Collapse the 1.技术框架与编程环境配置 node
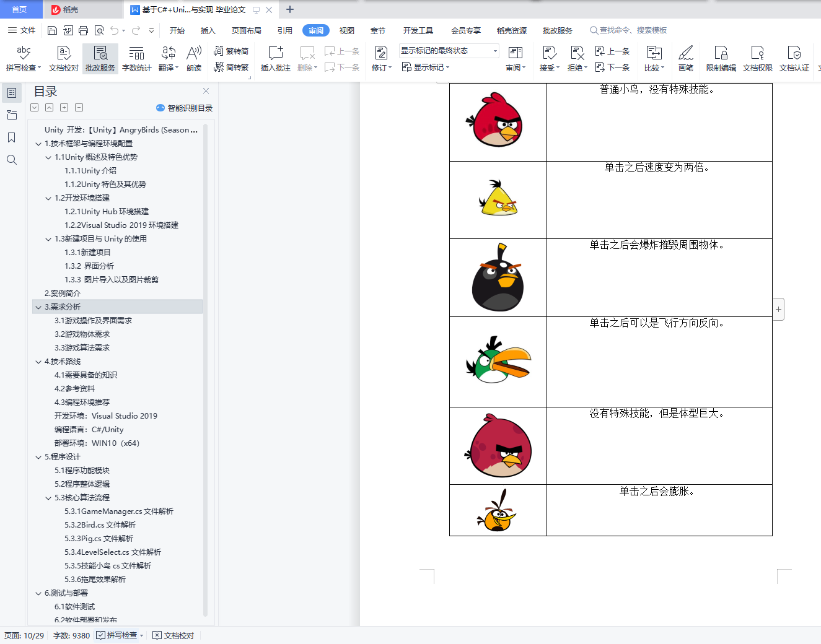This screenshot has width=821, height=644. coord(38,144)
